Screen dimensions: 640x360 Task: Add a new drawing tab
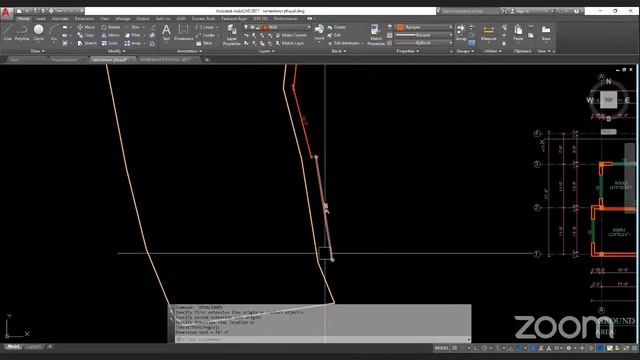pyautogui.click(x=207, y=60)
